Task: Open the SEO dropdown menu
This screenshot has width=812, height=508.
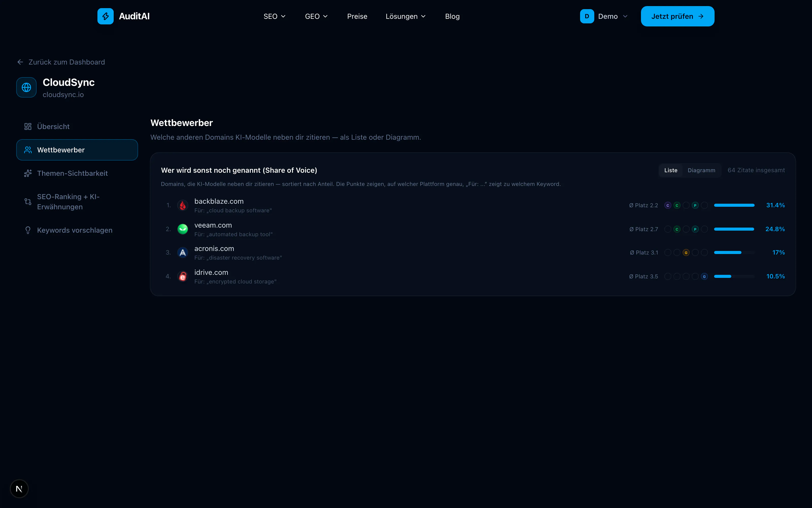Action: point(275,16)
